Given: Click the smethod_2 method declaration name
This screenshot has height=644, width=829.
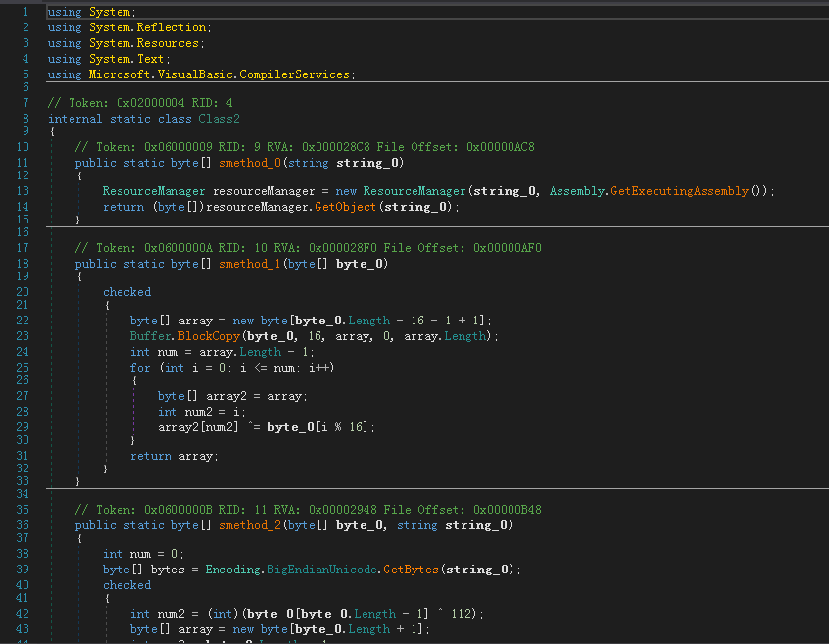Looking at the screenshot, I should coord(250,525).
